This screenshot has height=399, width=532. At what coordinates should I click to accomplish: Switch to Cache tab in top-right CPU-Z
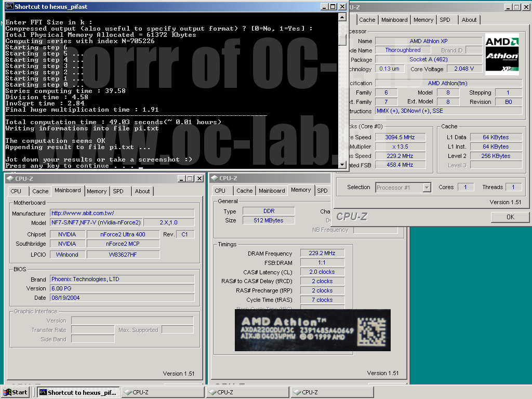367,20
